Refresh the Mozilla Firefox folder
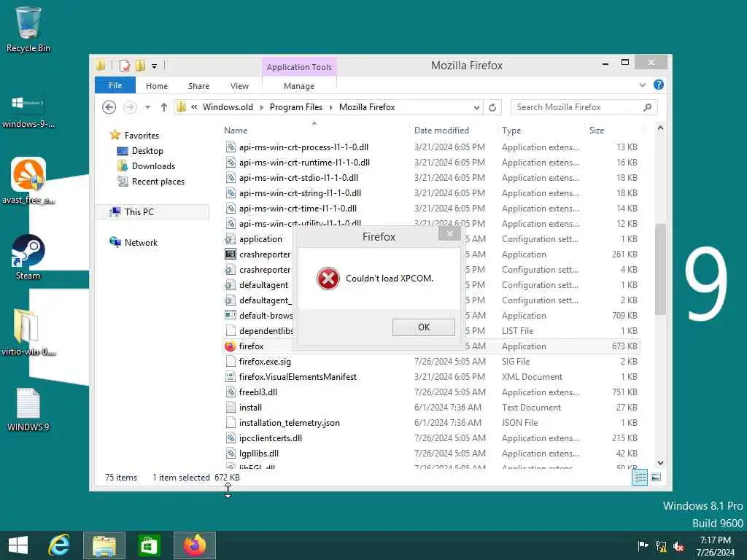The height and width of the screenshot is (560, 747). [492, 108]
